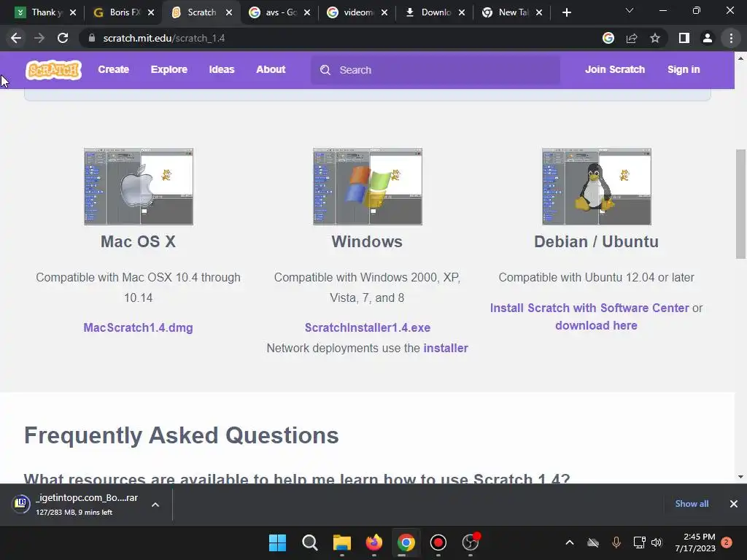Click the Mac OS X screenshot thumbnail

click(139, 186)
